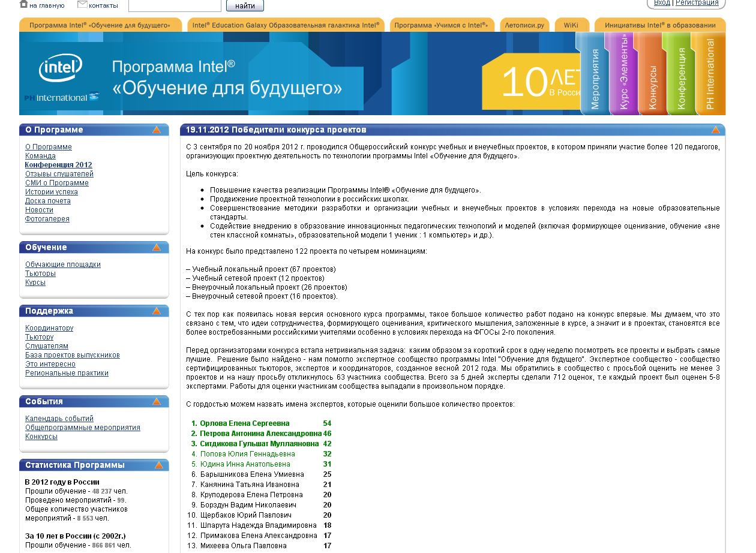Open «Календарь событий» link
The height and width of the screenshot is (553, 756).
click(59, 419)
